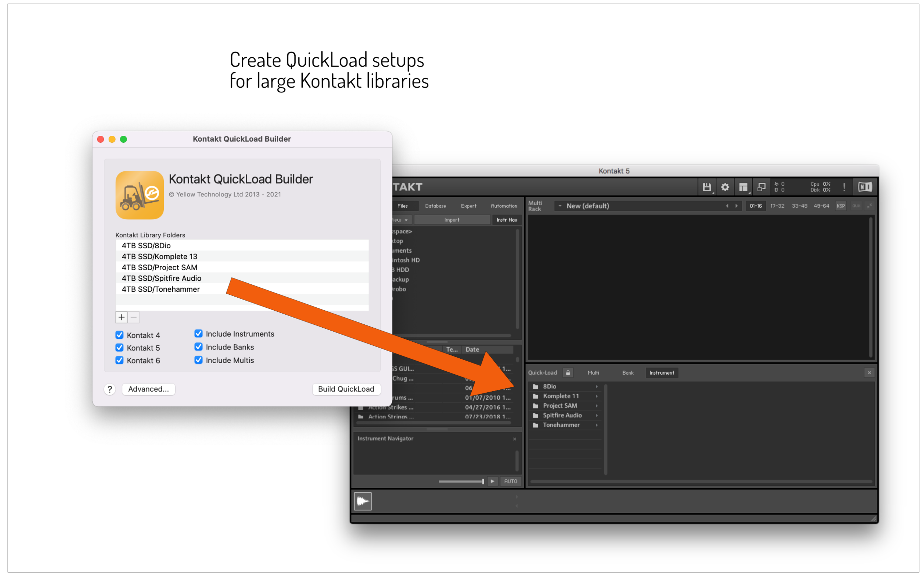924x578 pixels.
Task: Go to next multi with right arrow
Action: tap(737, 206)
